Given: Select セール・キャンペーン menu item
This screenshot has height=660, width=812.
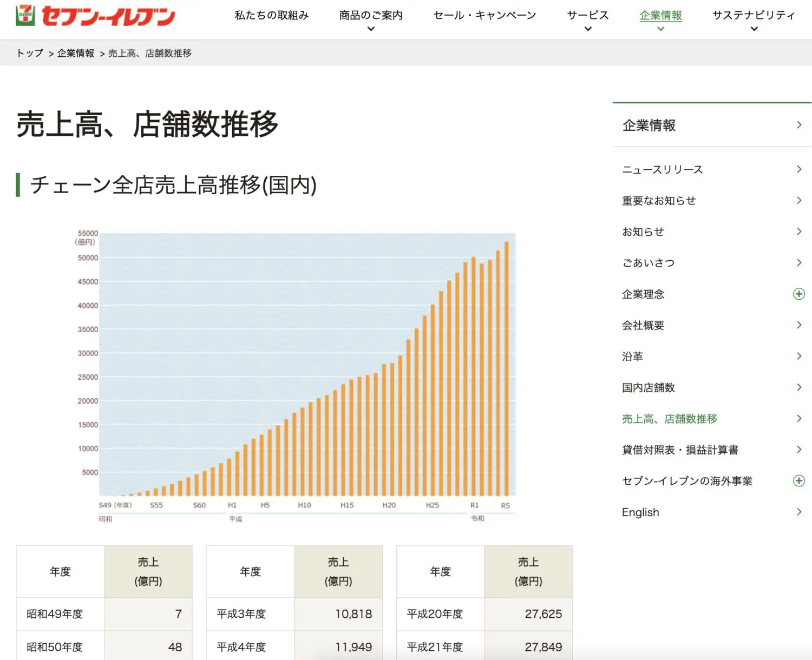Looking at the screenshot, I should [x=484, y=16].
